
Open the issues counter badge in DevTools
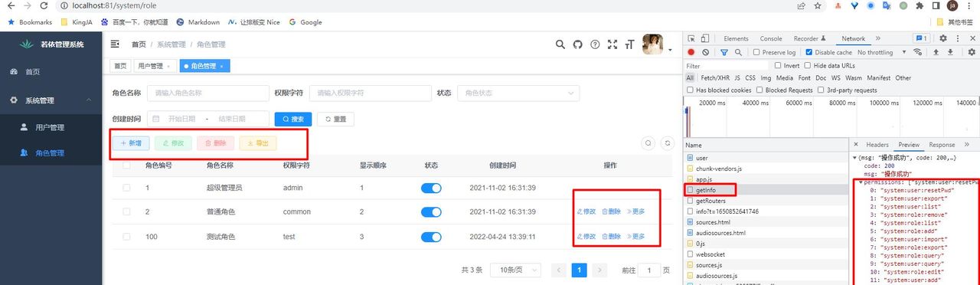click(x=921, y=38)
